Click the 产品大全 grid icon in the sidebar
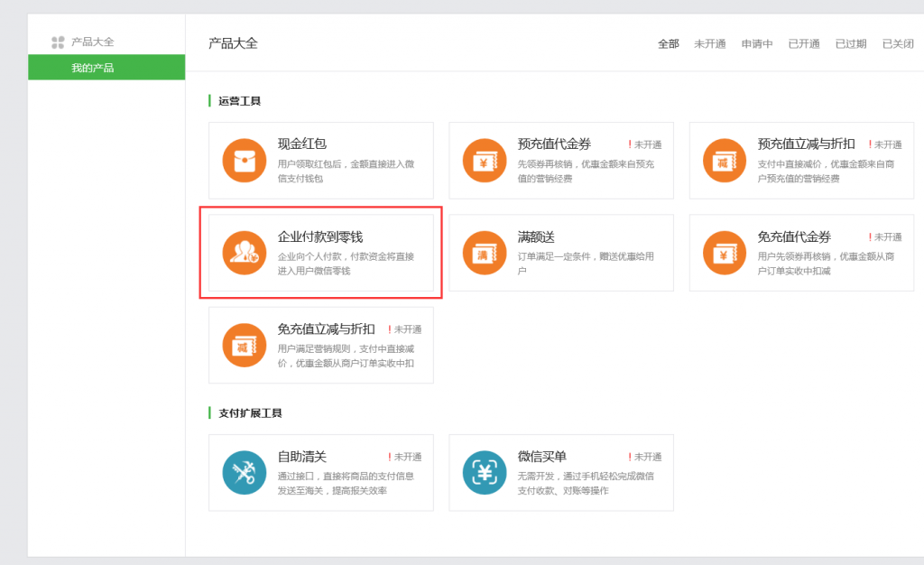This screenshot has width=924, height=565. [x=58, y=42]
